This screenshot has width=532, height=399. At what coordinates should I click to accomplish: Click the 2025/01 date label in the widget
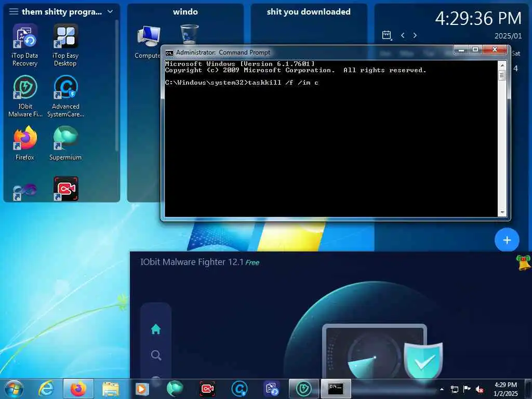pos(508,36)
